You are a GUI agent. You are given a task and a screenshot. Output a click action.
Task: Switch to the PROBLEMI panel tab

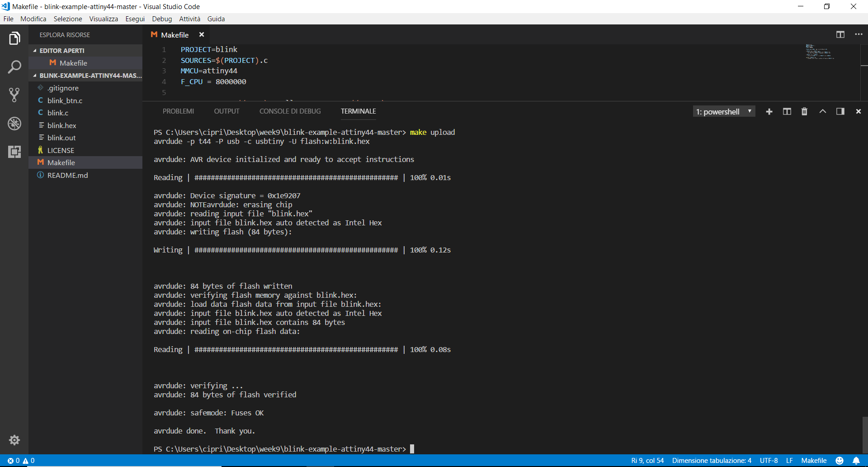coord(178,111)
